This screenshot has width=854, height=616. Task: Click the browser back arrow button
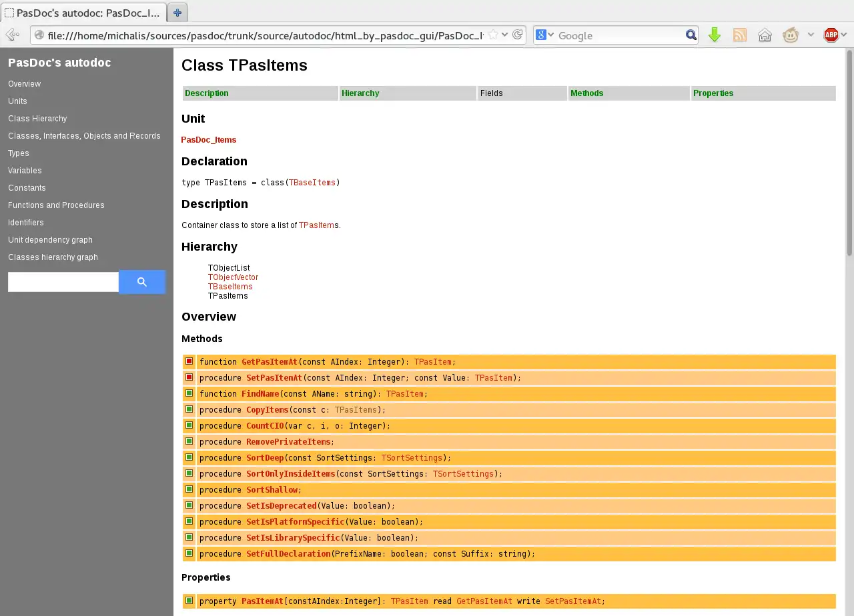[x=12, y=35]
